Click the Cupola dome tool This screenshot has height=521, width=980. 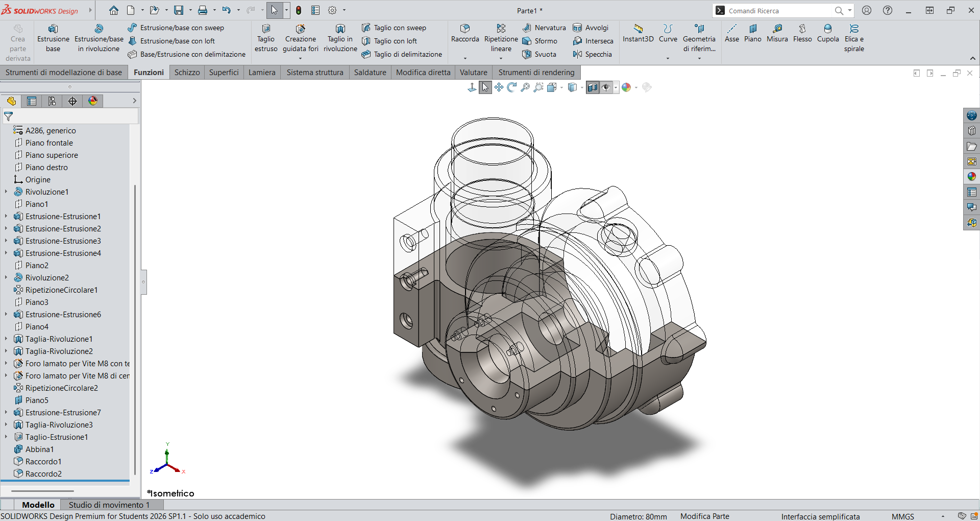(x=828, y=33)
